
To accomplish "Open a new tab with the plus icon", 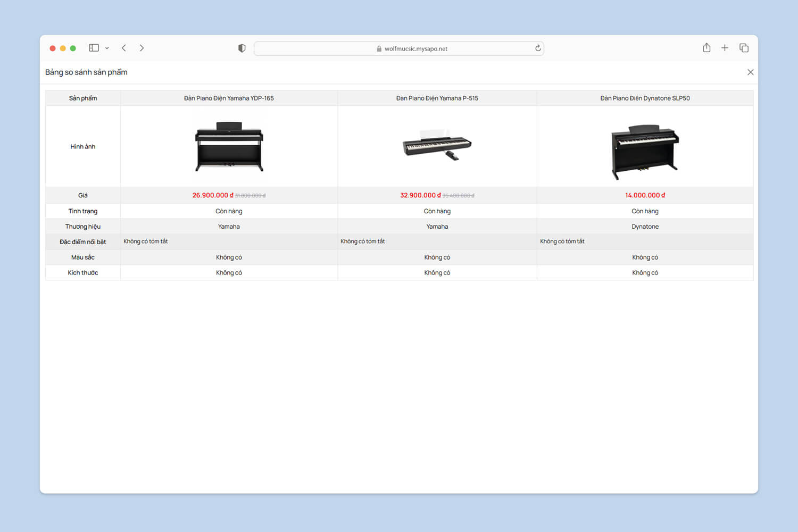I will [725, 48].
